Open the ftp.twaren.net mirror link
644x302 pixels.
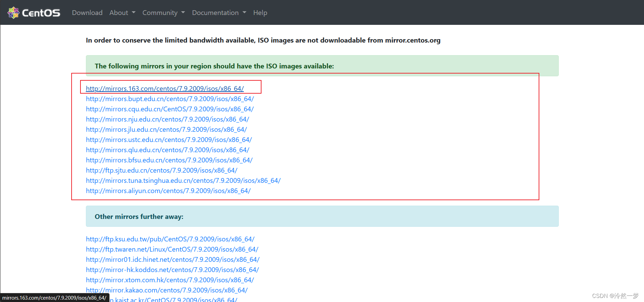point(172,249)
